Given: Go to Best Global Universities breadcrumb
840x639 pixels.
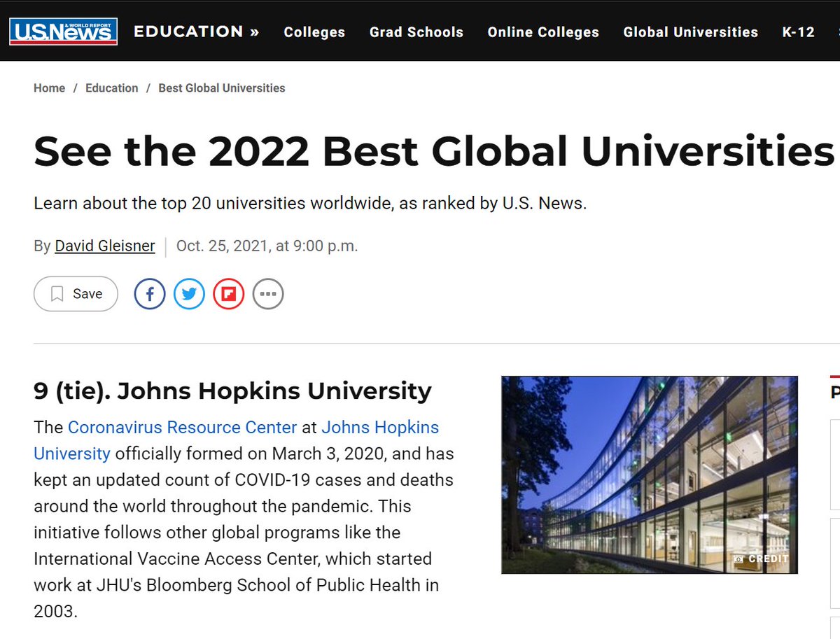Looking at the screenshot, I should point(222,88).
